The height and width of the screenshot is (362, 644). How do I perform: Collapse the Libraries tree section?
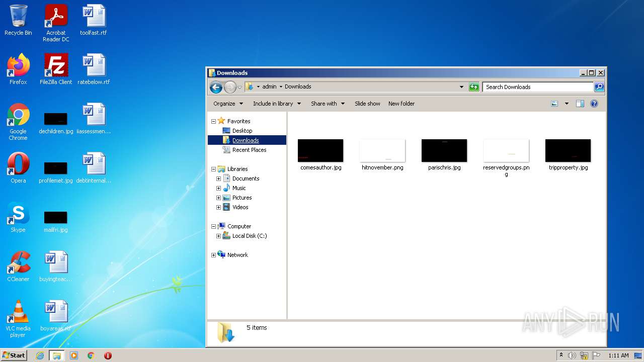click(x=213, y=169)
